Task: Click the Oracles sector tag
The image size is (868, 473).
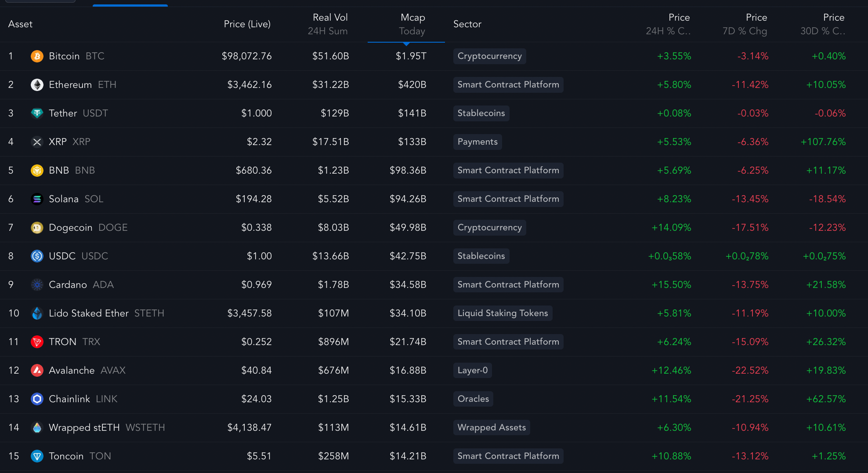Action: tap(473, 399)
